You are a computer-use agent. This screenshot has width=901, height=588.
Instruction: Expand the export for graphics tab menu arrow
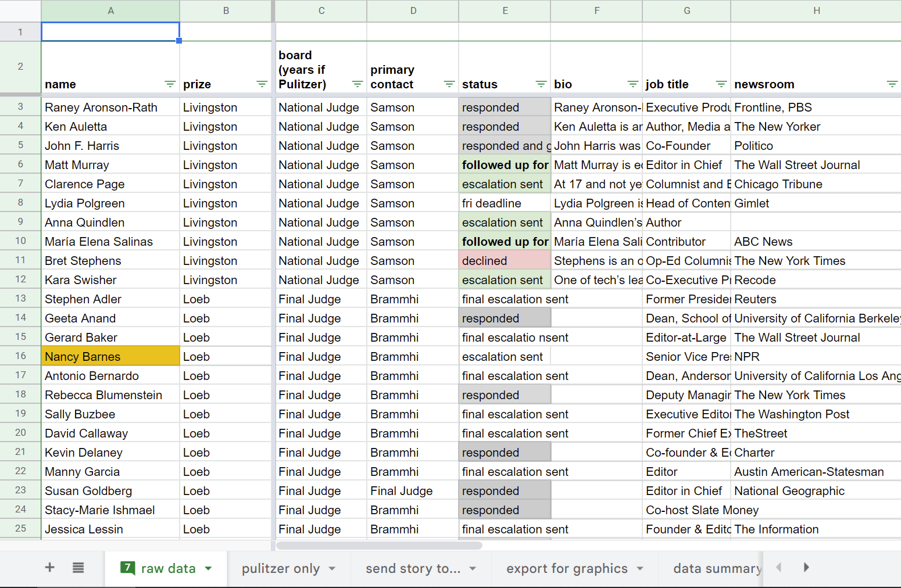640,569
